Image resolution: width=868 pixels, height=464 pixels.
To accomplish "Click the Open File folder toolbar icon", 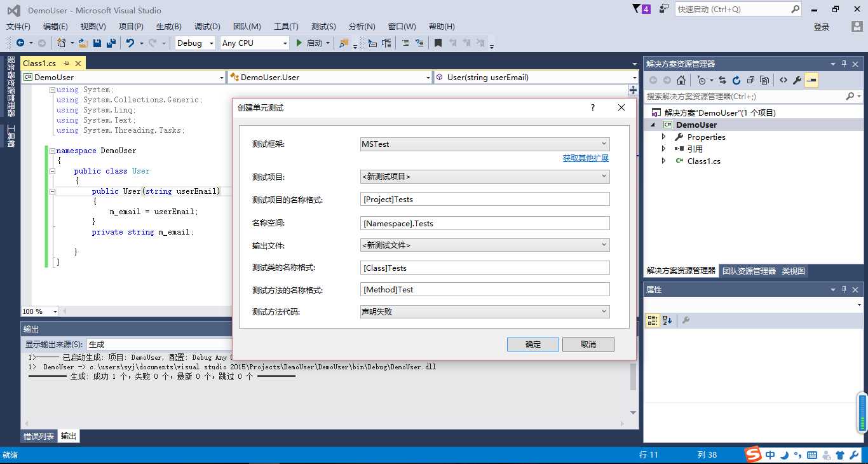I will (x=83, y=43).
